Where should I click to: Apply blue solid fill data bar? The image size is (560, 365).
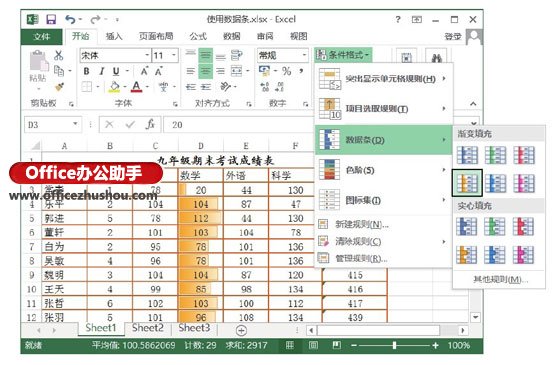[466, 227]
